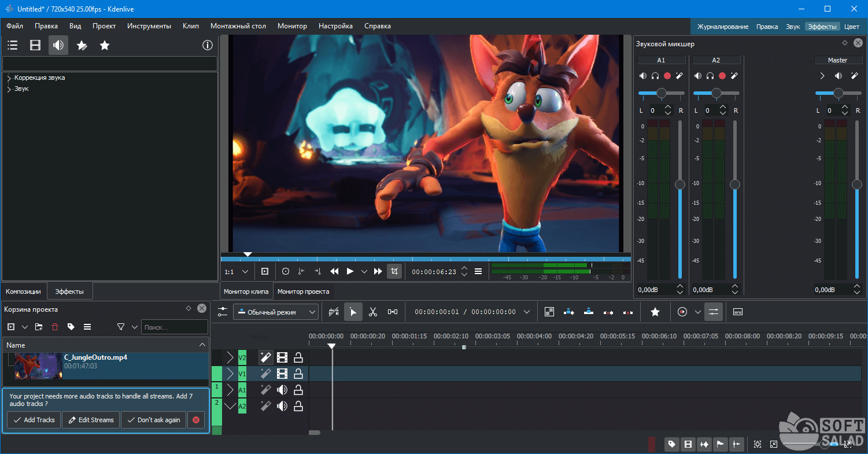Mute the A2 channel in audio mixer
Image resolution: width=868 pixels, height=454 pixels.
[x=698, y=76]
